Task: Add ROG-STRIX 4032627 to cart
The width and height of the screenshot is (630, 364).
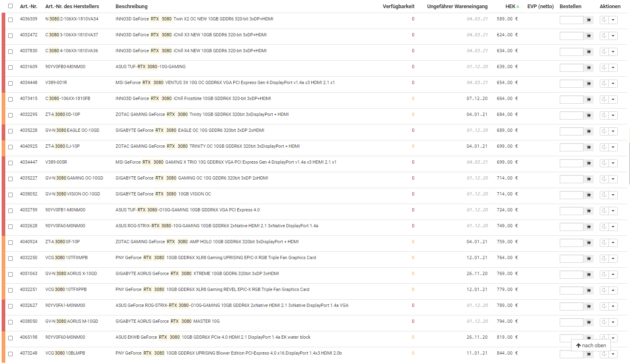Action: point(589,306)
